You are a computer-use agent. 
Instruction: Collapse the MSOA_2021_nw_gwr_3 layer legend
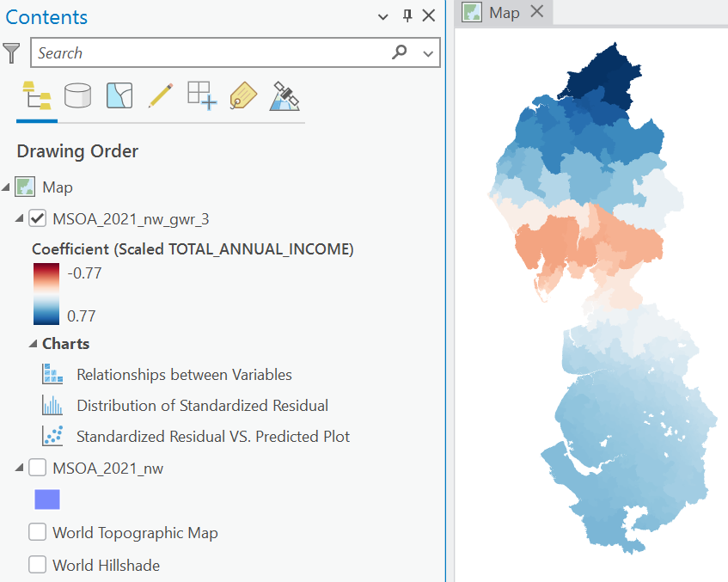pos(19,218)
